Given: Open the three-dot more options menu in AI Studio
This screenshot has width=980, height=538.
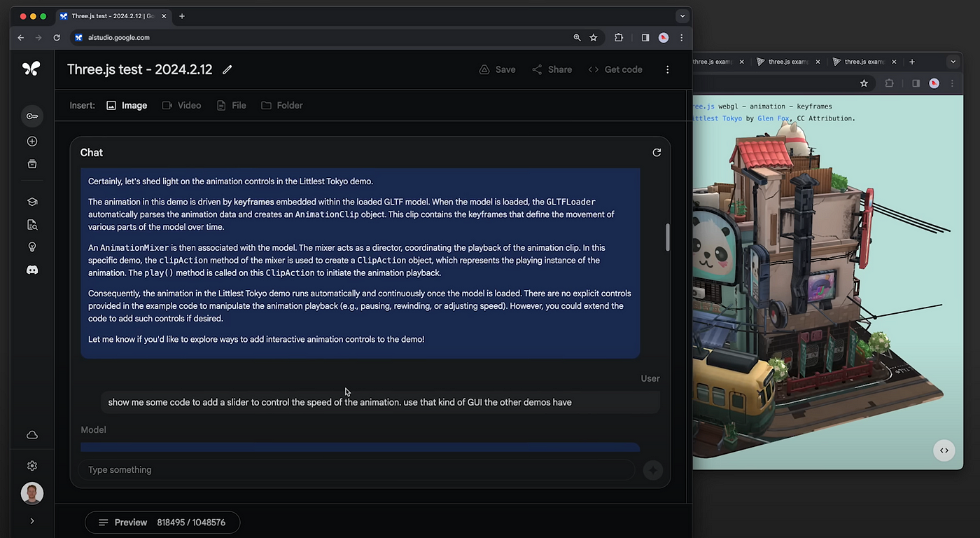Looking at the screenshot, I should 667,69.
